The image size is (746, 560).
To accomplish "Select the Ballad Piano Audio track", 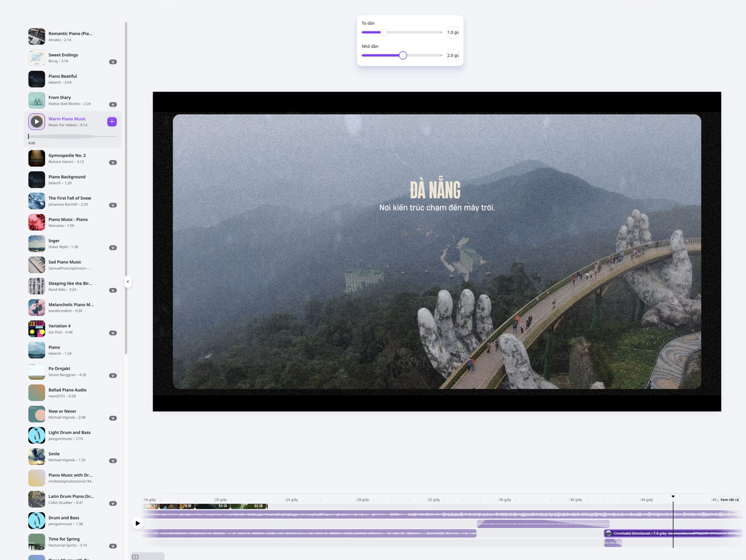I will 72,392.
